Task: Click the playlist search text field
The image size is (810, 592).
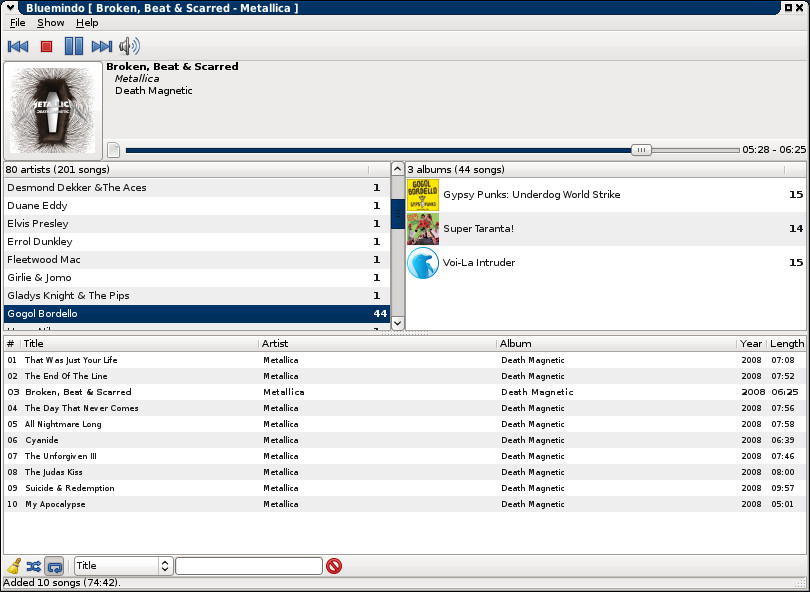Action: point(249,566)
